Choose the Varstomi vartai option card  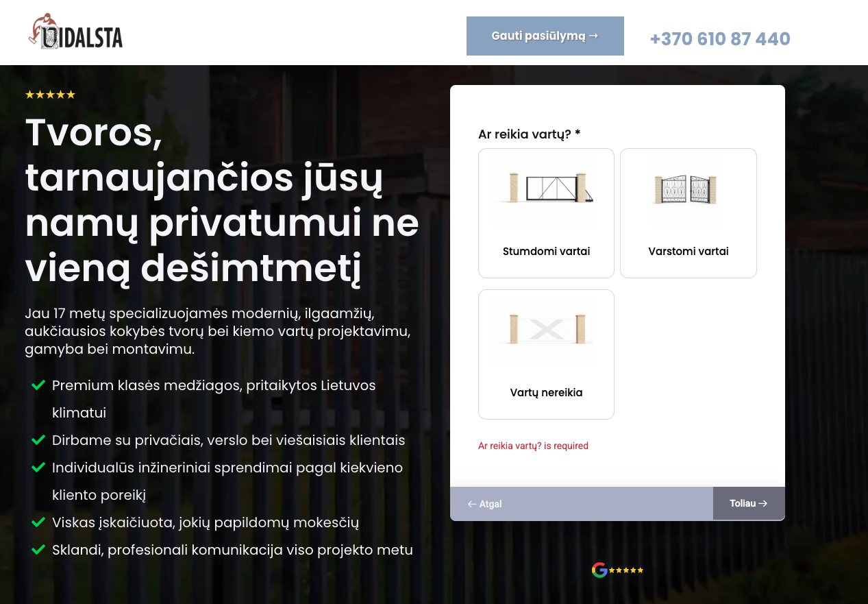coord(689,213)
